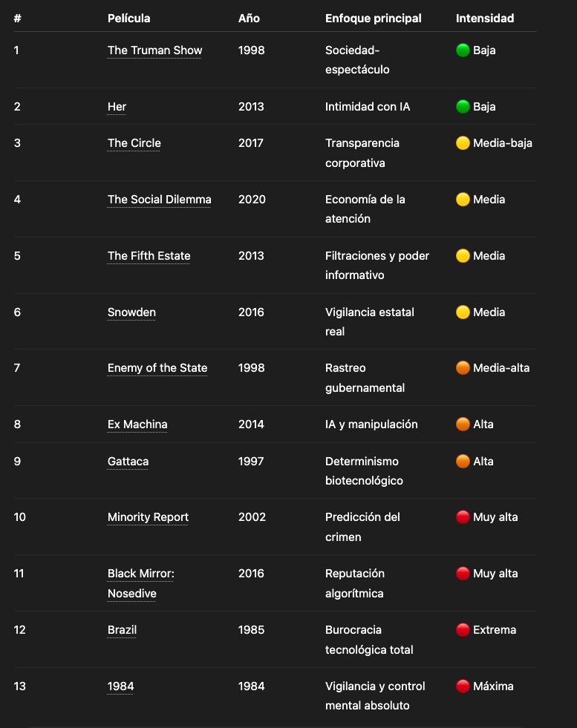
Task: Open The Truman Show link
Action: coord(154,50)
